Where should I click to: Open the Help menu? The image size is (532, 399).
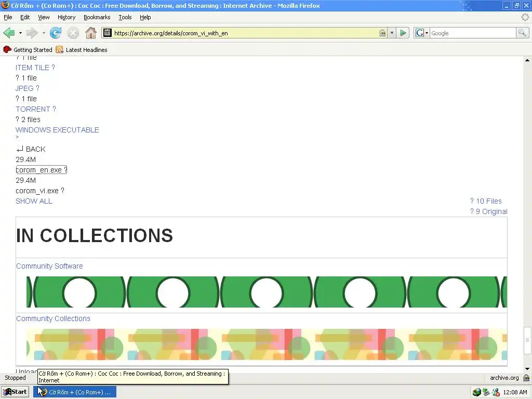145,17
